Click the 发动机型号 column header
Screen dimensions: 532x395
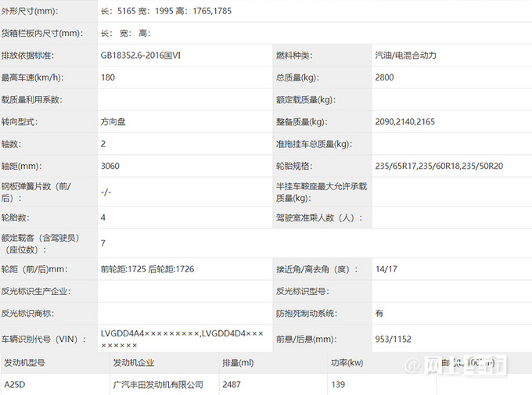pos(24,363)
